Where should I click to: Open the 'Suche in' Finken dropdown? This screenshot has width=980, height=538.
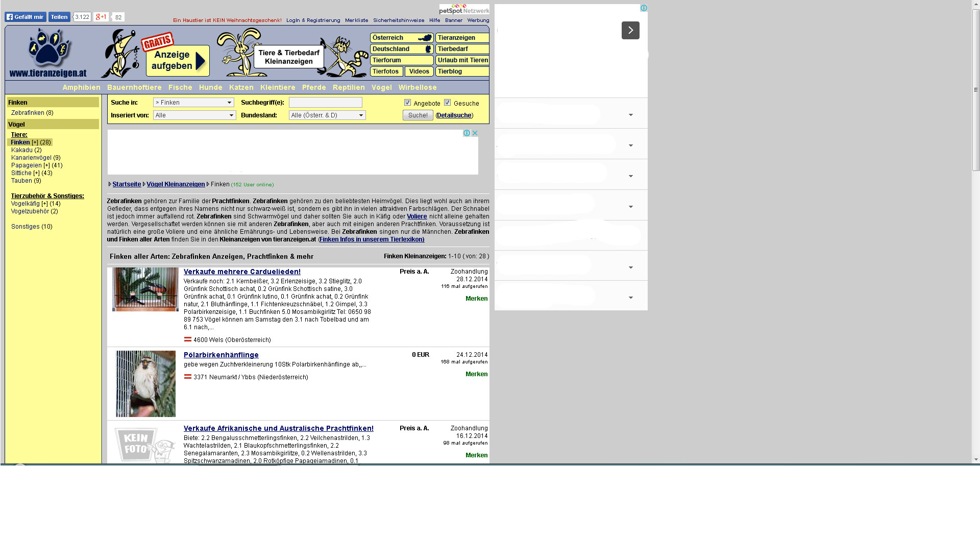pos(193,103)
